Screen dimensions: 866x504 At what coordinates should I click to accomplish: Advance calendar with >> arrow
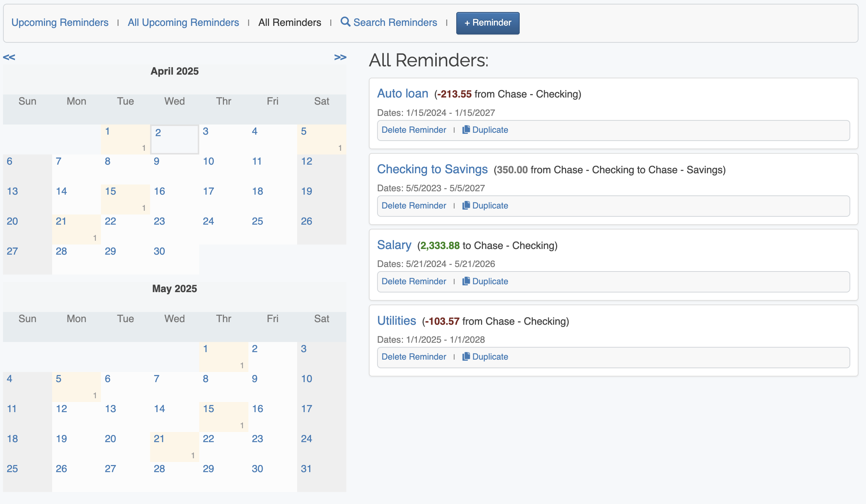tap(340, 57)
